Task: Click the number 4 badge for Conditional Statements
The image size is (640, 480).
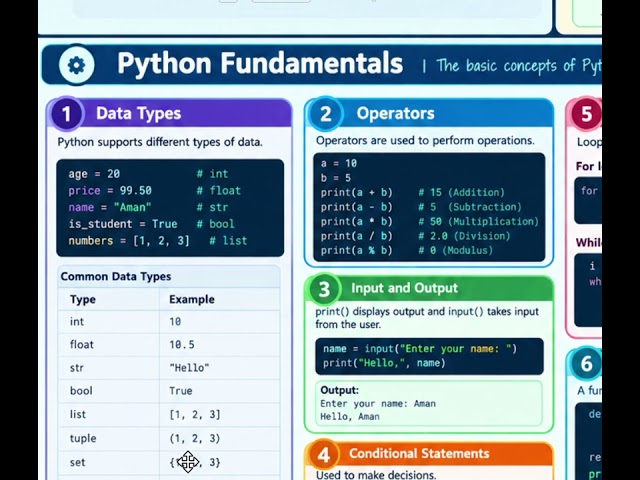Action: (x=324, y=454)
